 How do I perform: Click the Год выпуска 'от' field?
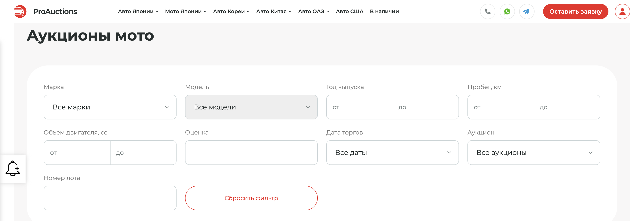click(x=359, y=107)
